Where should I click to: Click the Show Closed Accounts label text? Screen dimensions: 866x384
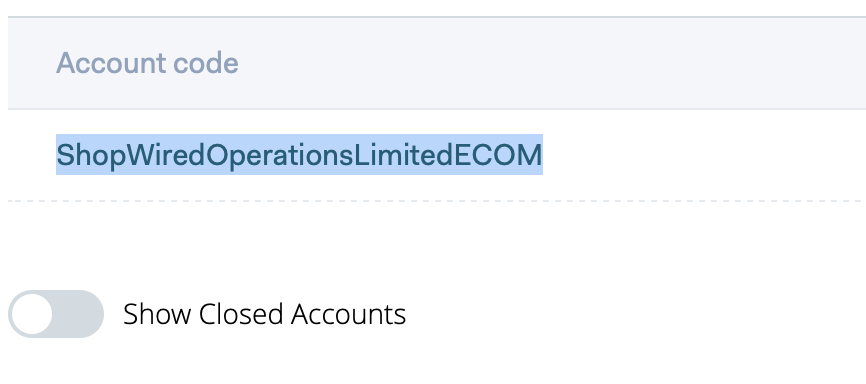pos(264,314)
